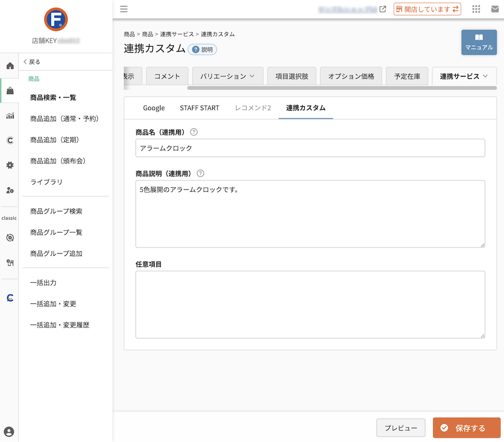504x442 pixels.
Task: Open 一括出力 menu item
Action: [43, 283]
